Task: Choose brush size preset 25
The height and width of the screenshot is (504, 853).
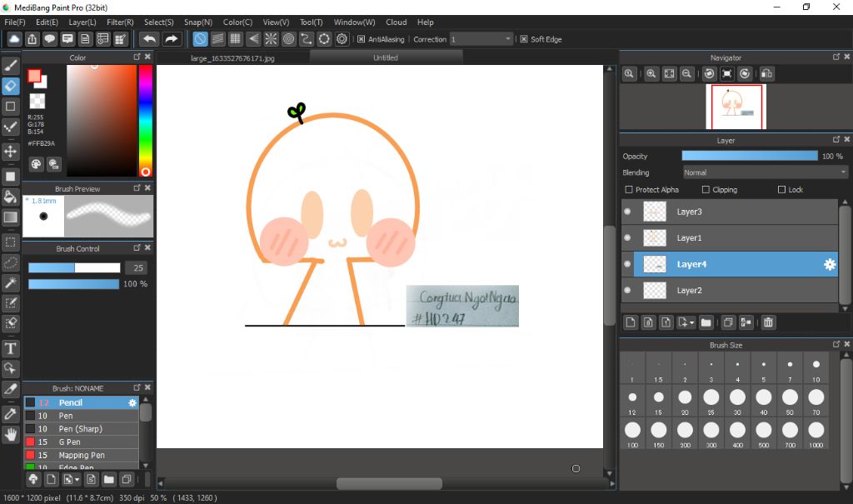Action: pos(711,402)
